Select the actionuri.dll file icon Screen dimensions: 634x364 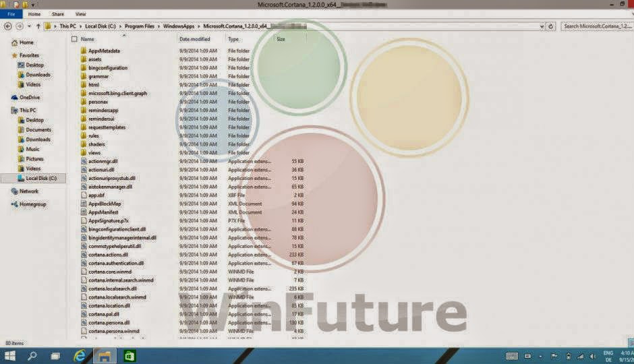(84, 169)
